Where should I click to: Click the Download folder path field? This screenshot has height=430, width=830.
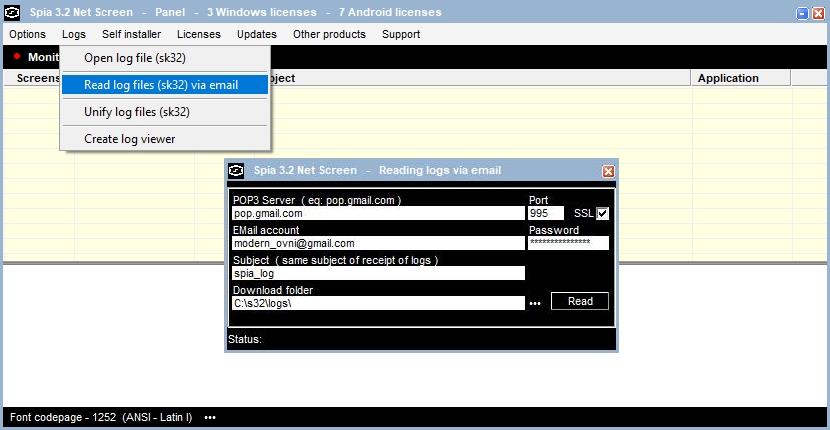(378, 303)
